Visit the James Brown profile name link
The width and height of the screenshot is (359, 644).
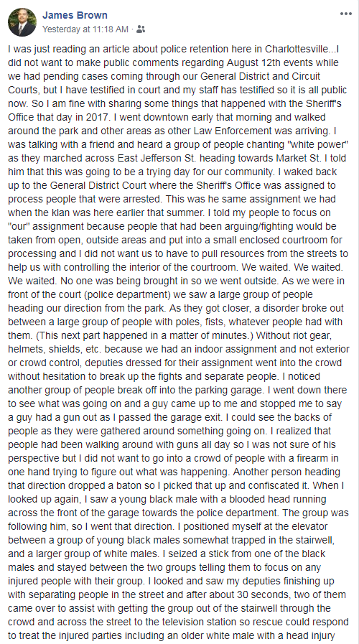pos(75,15)
